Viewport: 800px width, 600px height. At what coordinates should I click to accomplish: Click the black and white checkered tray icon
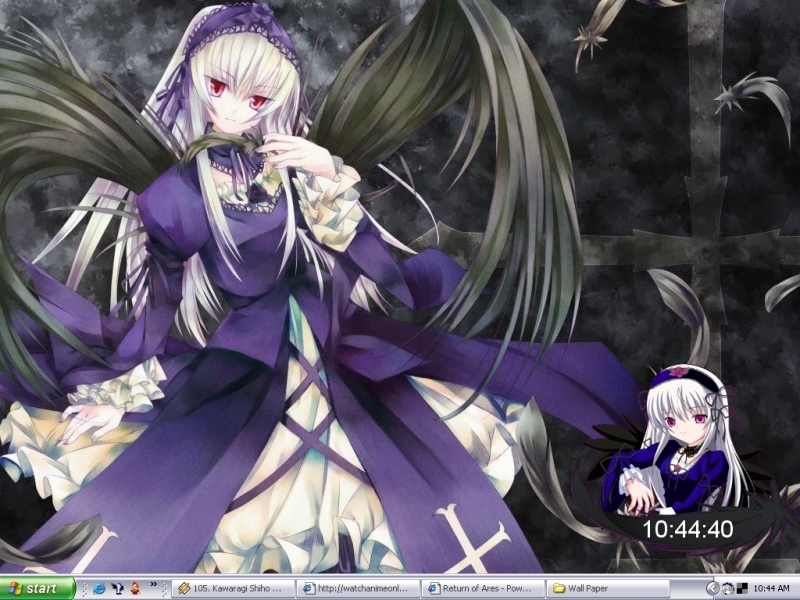coord(742,589)
